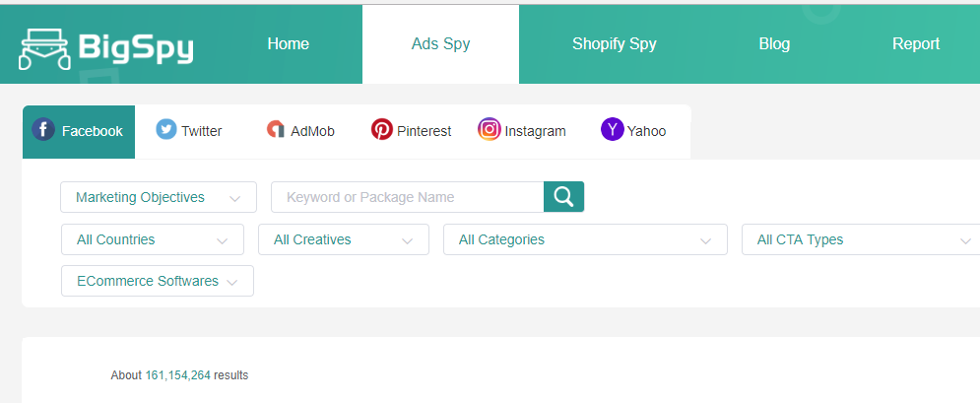Click the Instagram camera icon
This screenshot has width=980, height=403.
point(490,129)
